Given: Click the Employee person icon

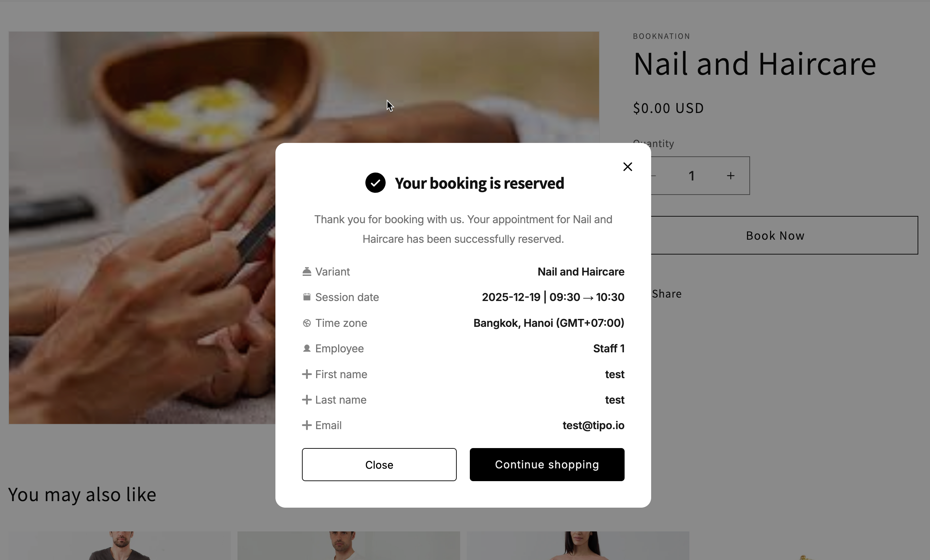Looking at the screenshot, I should (307, 349).
